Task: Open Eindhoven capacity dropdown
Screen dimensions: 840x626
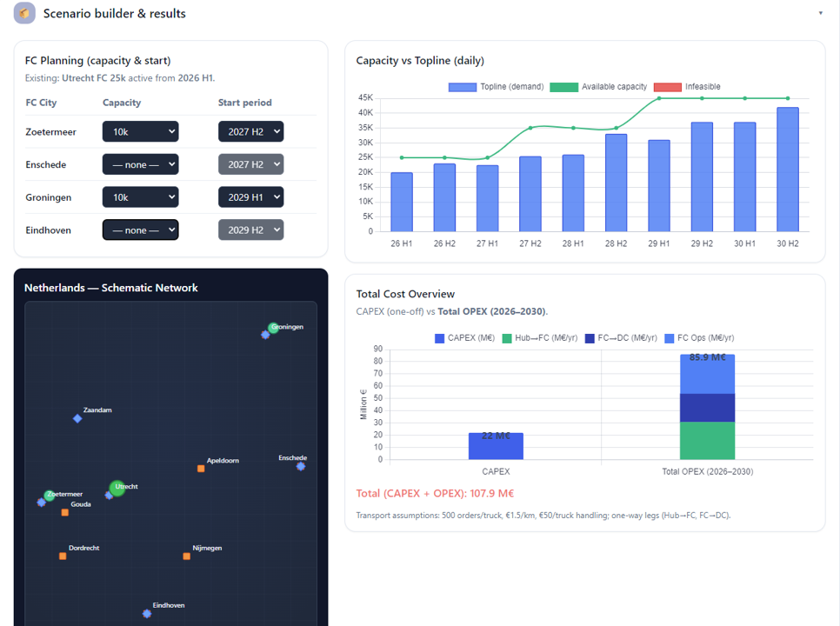Action: point(140,230)
